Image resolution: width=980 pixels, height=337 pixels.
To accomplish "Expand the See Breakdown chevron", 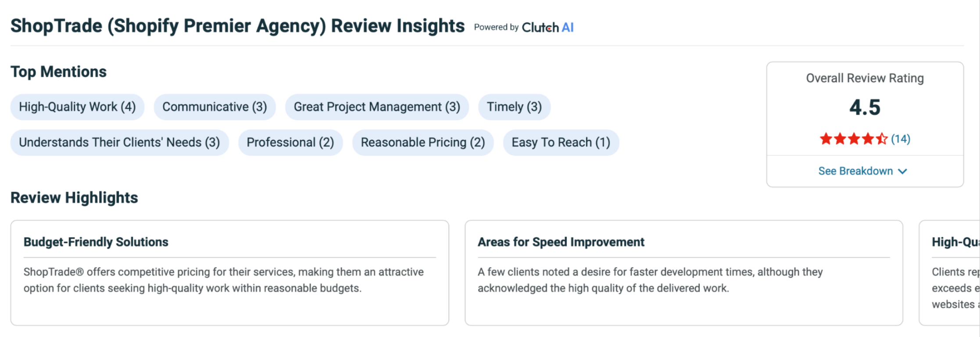I will (x=902, y=171).
